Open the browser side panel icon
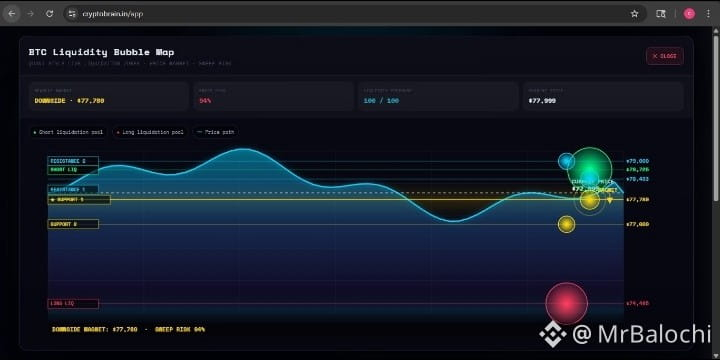The width and height of the screenshot is (720, 360). 661,14
